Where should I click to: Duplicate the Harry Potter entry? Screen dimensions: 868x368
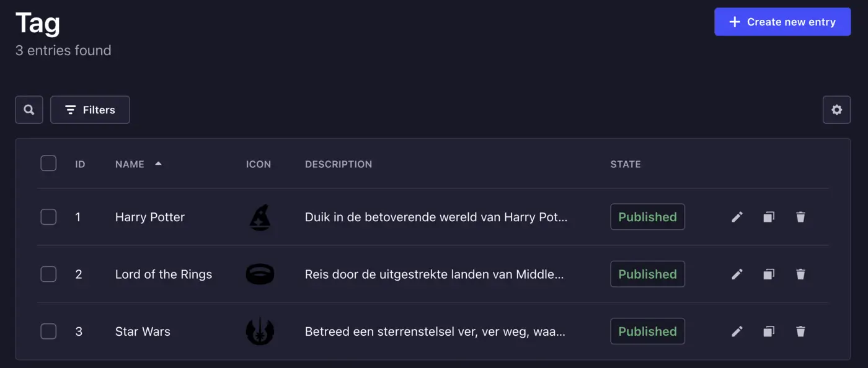click(x=769, y=217)
